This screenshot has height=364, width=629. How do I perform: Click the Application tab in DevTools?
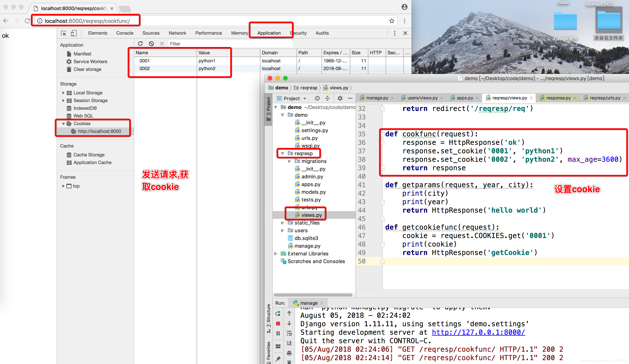click(x=269, y=33)
